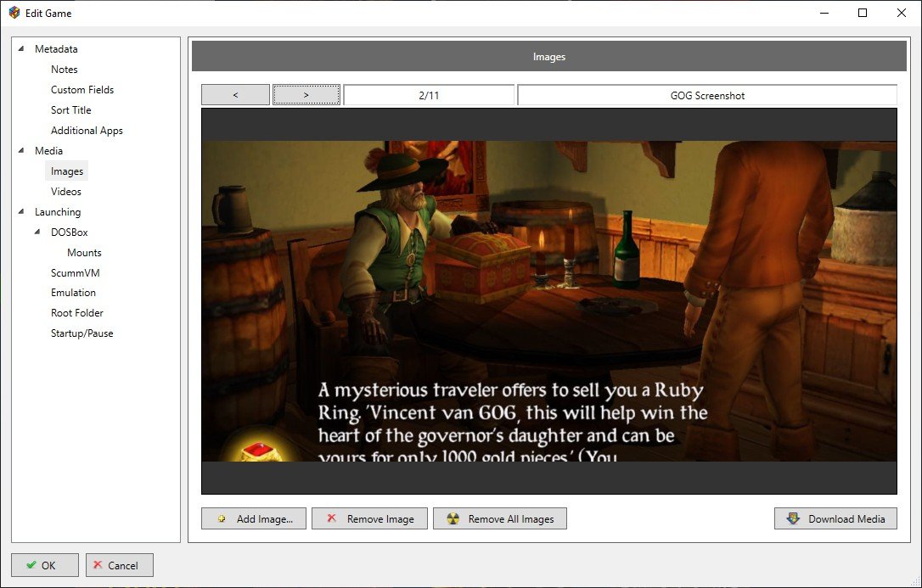Discard changes with the Cancel button
This screenshot has width=922, height=588.
pyautogui.click(x=120, y=565)
